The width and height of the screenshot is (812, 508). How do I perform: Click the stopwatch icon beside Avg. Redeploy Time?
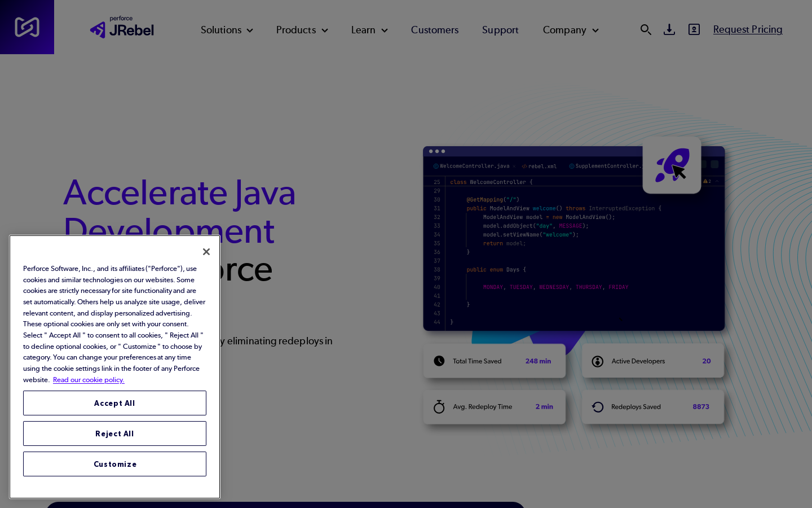[439, 406]
